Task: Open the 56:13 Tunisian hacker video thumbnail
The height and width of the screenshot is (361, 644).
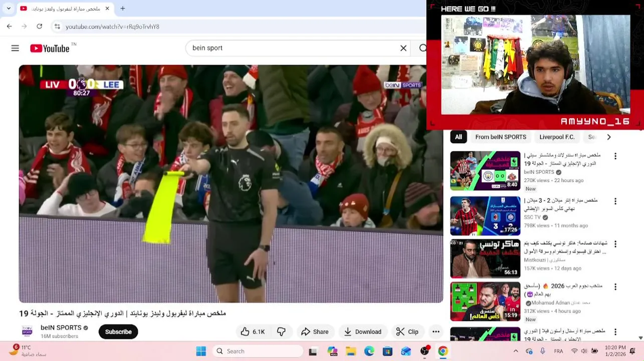Action: (x=485, y=258)
